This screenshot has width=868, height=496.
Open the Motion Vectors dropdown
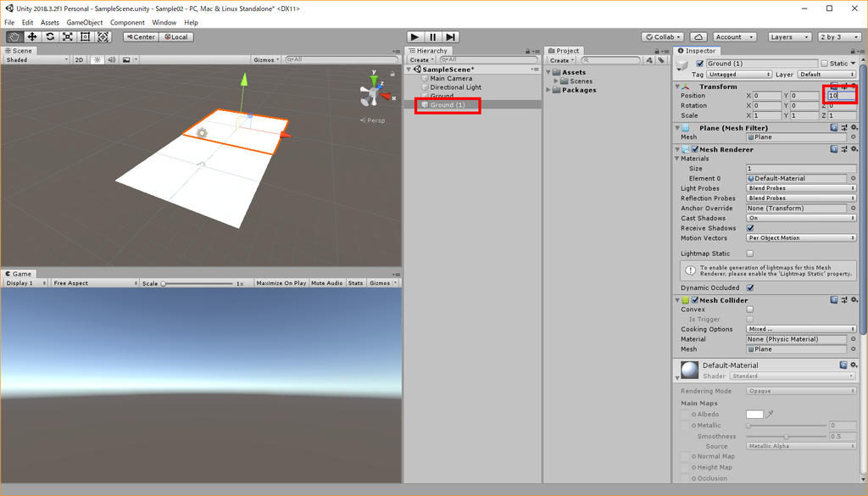[801, 238]
